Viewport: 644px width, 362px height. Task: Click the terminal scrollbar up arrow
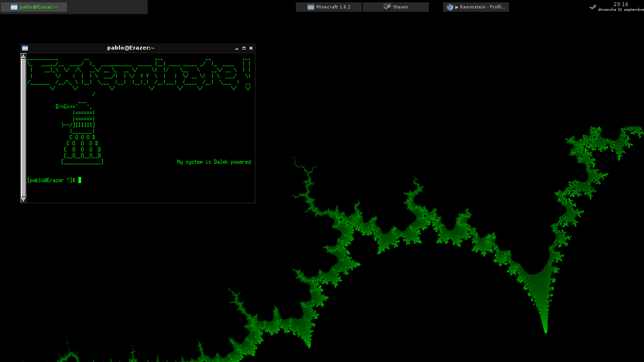[24, 56]
